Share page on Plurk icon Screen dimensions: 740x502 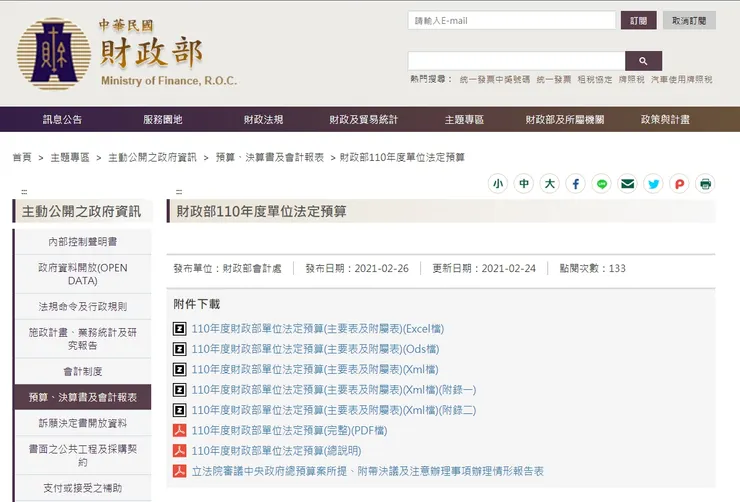pos(679,184)
